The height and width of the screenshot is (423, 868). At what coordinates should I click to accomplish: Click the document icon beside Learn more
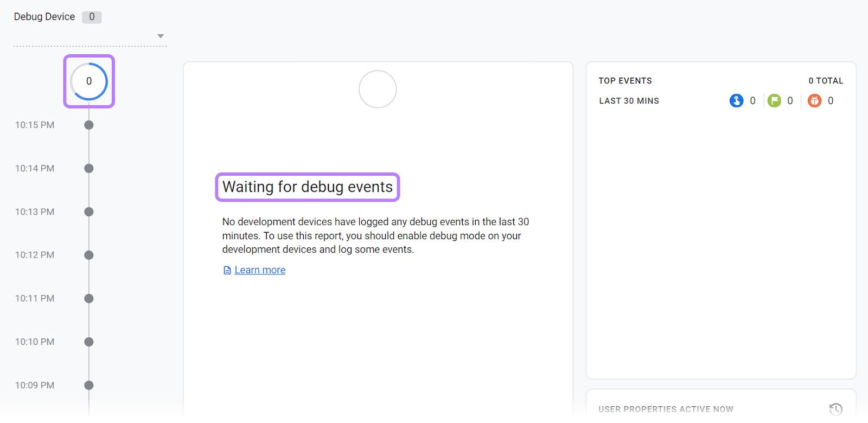[227, 270]
